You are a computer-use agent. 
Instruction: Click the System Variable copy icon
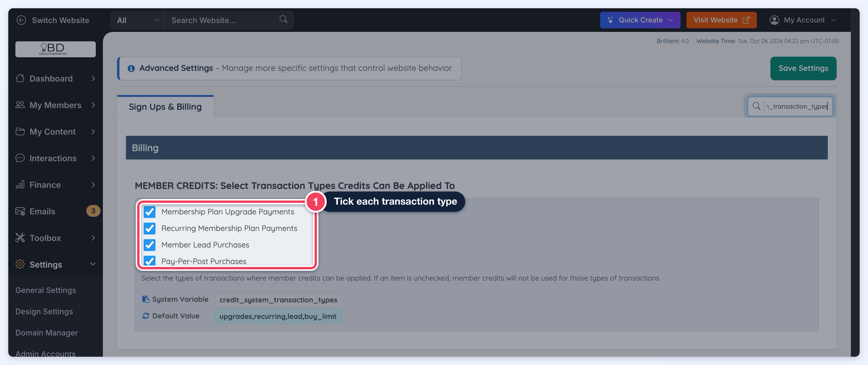pos(145,299)
